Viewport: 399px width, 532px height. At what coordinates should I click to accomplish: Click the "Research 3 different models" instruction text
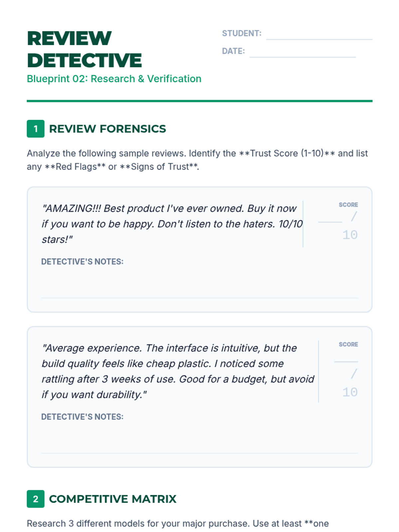point(178,523)
